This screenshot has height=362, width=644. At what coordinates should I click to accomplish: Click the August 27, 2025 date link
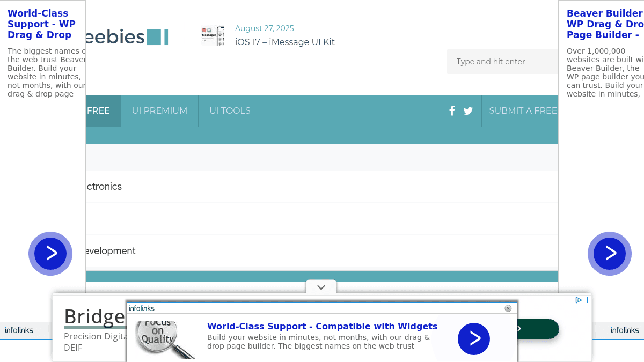265,28
